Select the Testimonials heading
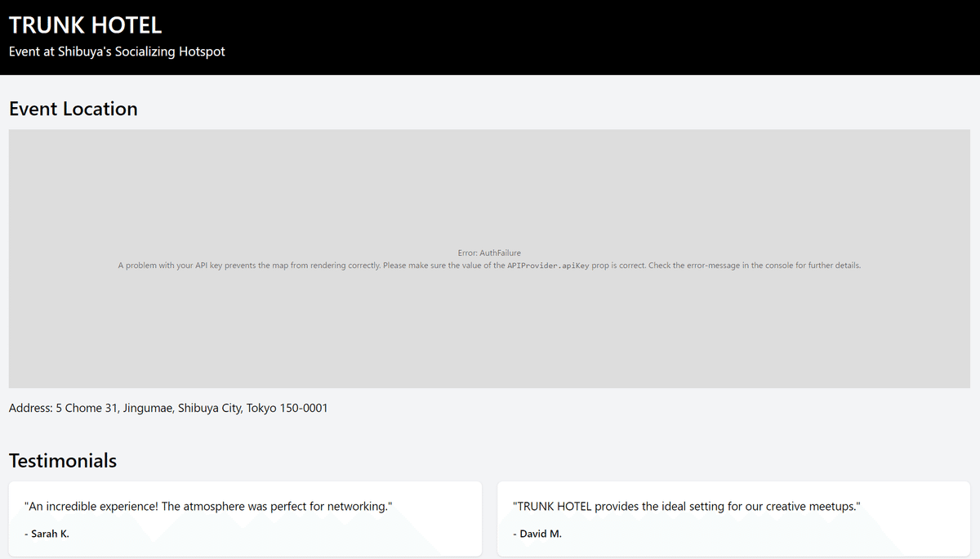 [63, 460]
